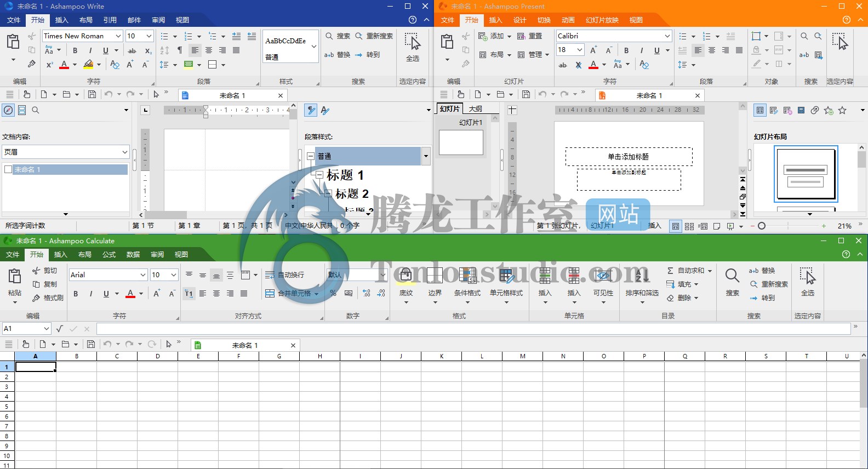Open the Calculate A1 name box dropdown
The height and width of the screenshot is (469, 868).
click(x=47, y=329)
